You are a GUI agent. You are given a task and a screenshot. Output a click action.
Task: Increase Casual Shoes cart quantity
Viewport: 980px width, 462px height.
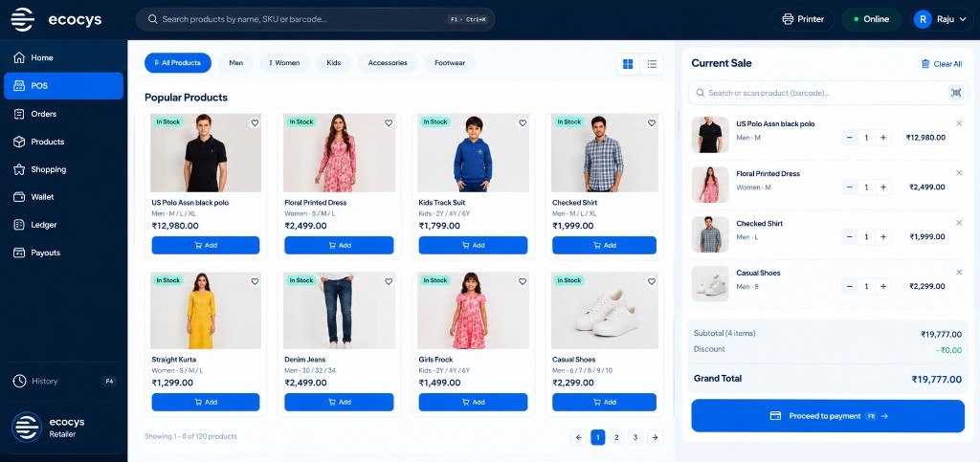[883, 287]
